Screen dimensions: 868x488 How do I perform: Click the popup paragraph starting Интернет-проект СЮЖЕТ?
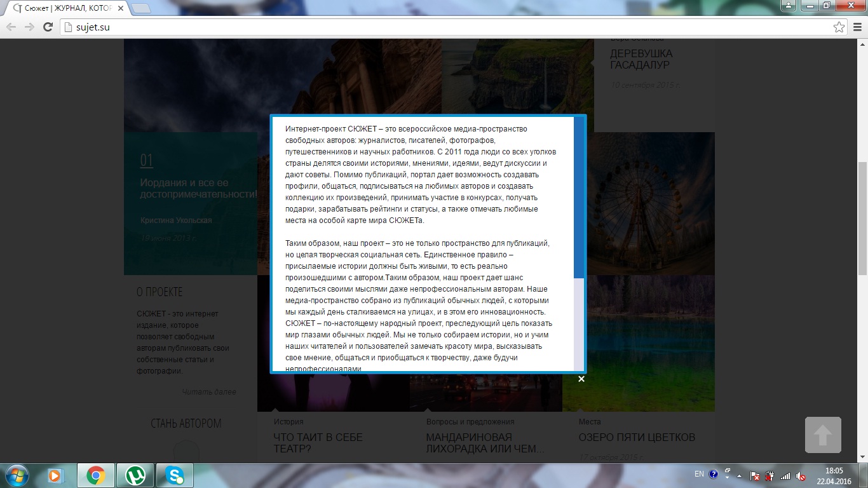(x=421, y=175)
